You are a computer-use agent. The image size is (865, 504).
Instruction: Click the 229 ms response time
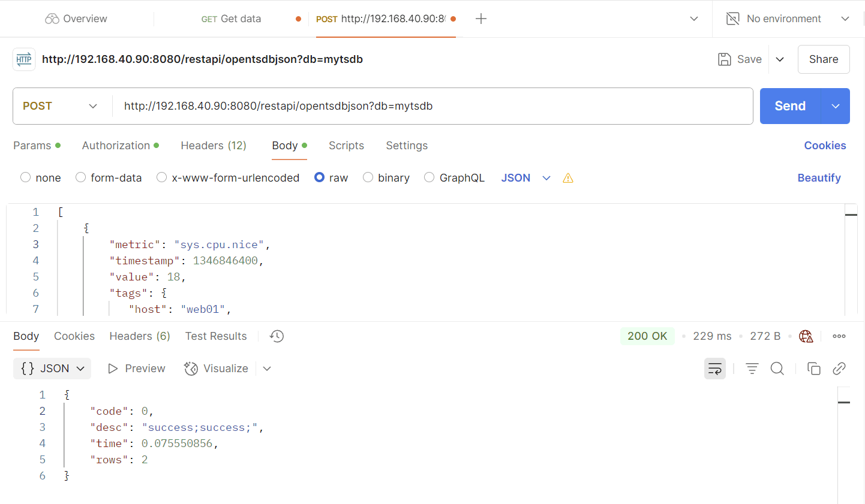[x=712, y=336]
